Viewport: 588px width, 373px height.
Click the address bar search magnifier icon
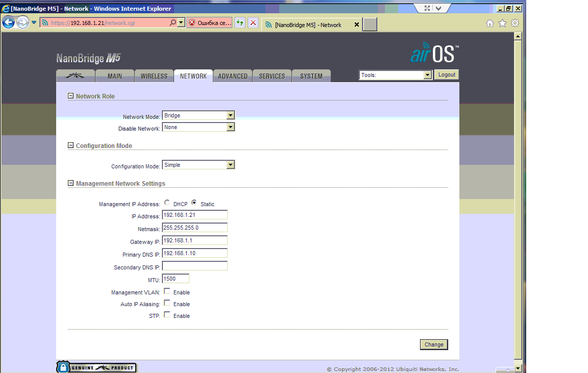pos(173,23)
